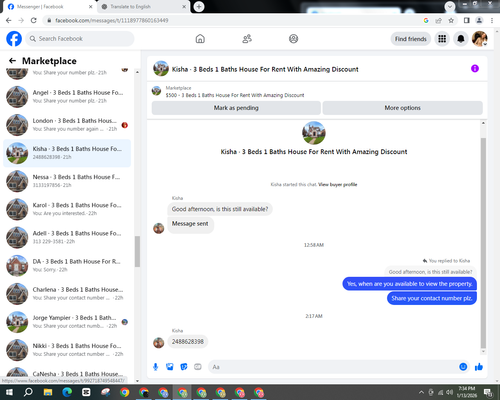The image size is (500, 400).
Task: Open a new browser tab
Action: tap(199, 7)
